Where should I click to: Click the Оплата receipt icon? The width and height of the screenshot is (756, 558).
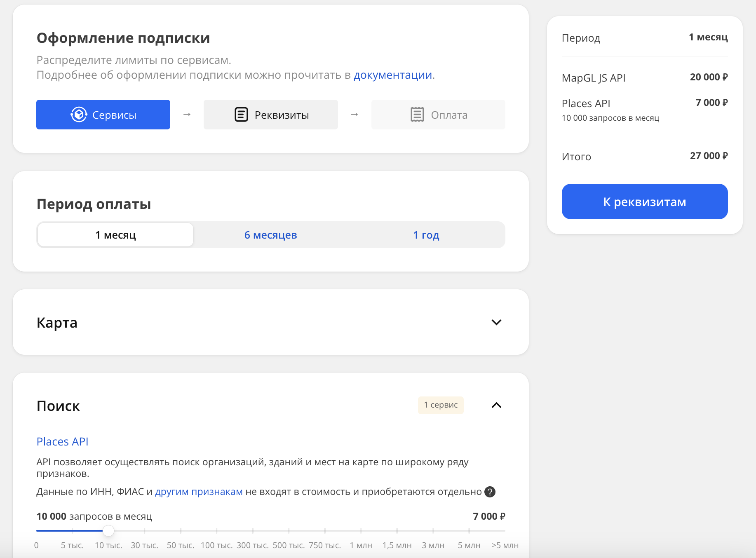point(417,115)
